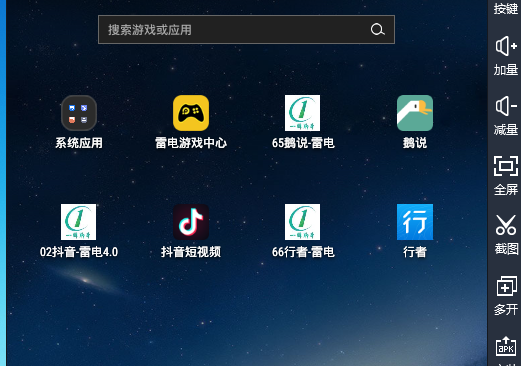Click the 雷电游戏中心 label text

(x=191, y=143)
